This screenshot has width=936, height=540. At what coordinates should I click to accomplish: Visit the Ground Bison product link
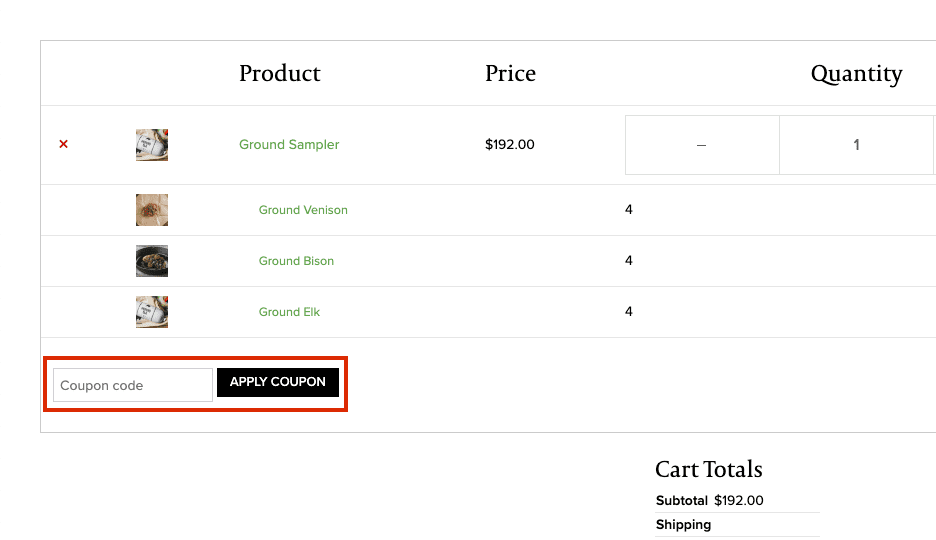point(296,261)
